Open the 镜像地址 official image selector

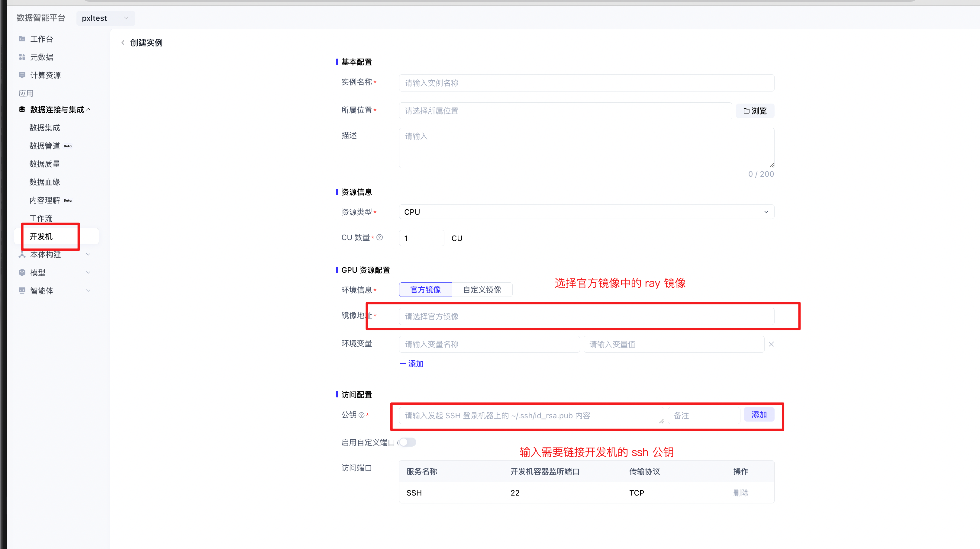pos(586,316)
